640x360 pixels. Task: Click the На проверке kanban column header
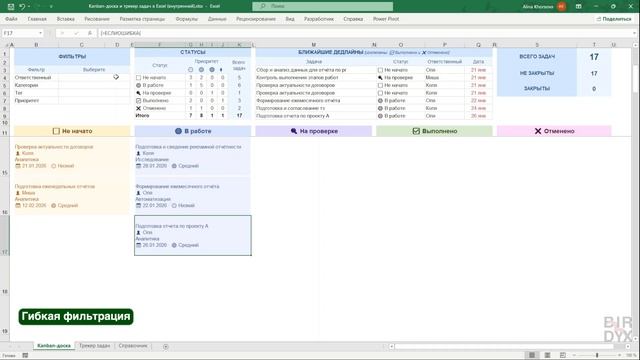[313, 131]
